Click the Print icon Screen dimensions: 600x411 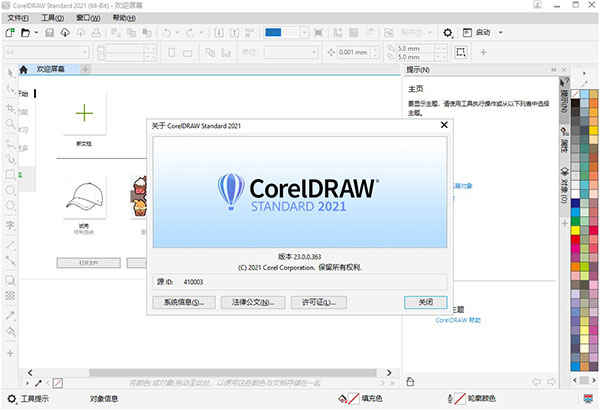[x=96, y=33]
